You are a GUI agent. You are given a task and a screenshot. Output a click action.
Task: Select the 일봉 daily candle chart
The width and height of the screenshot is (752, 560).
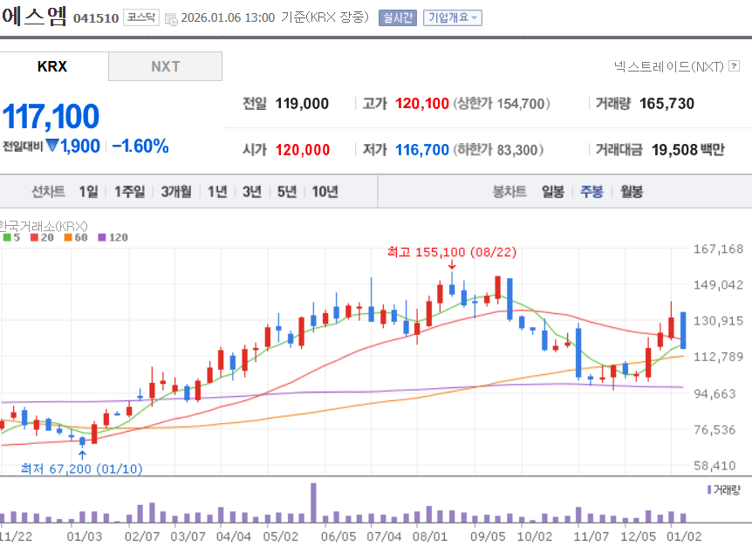(553, 192)
